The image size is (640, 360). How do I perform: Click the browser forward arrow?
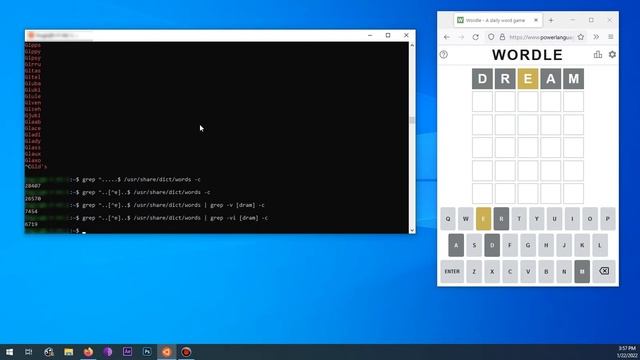461,37
